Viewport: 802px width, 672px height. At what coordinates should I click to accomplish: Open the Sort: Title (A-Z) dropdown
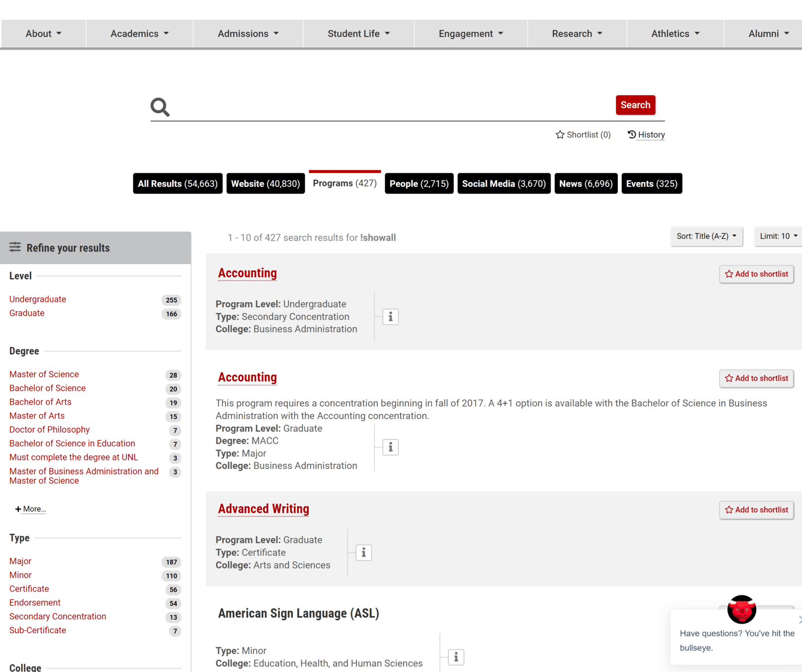[x=706, y=236]
